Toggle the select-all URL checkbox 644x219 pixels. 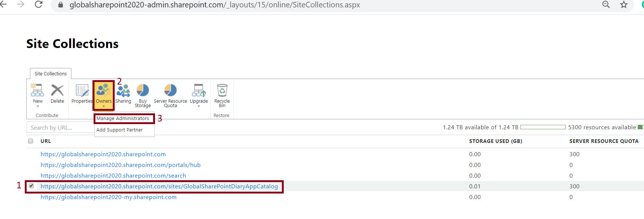31,141
